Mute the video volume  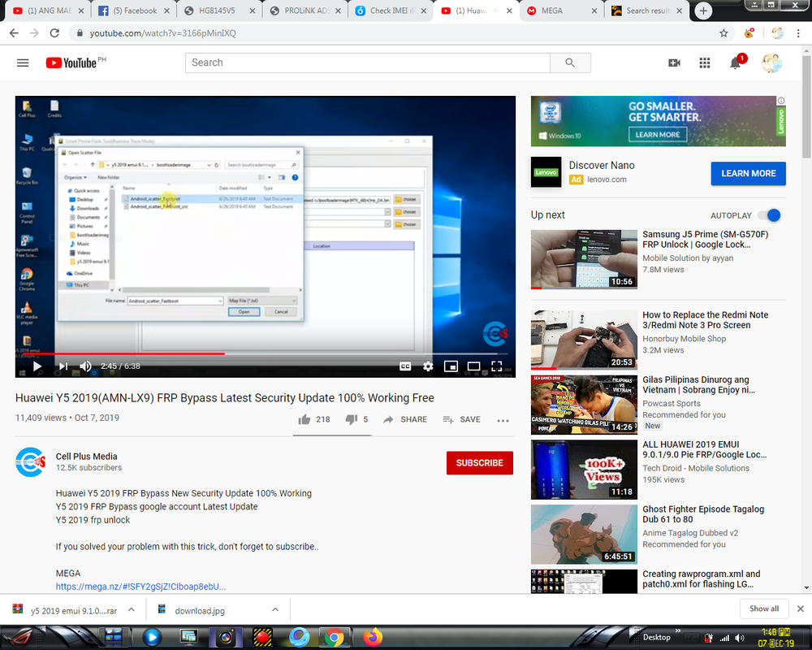85,366
